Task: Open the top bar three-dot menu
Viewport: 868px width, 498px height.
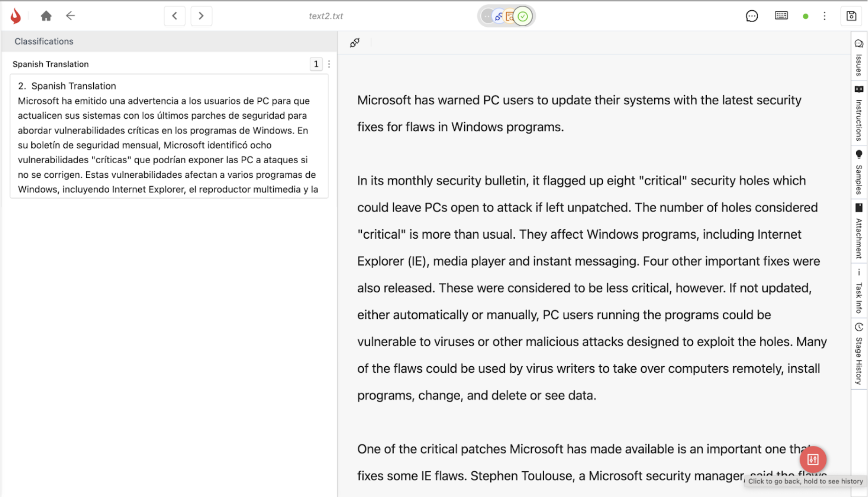Action: (825, 16)
